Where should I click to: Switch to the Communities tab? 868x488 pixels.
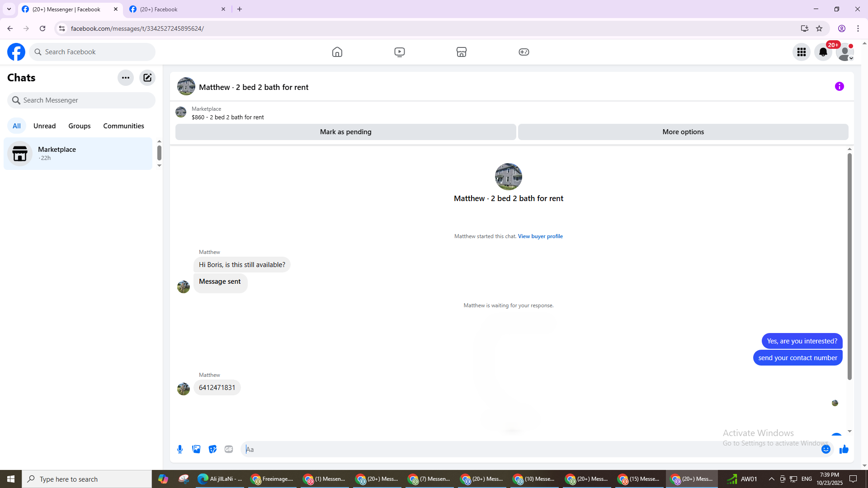pos(123,126)
